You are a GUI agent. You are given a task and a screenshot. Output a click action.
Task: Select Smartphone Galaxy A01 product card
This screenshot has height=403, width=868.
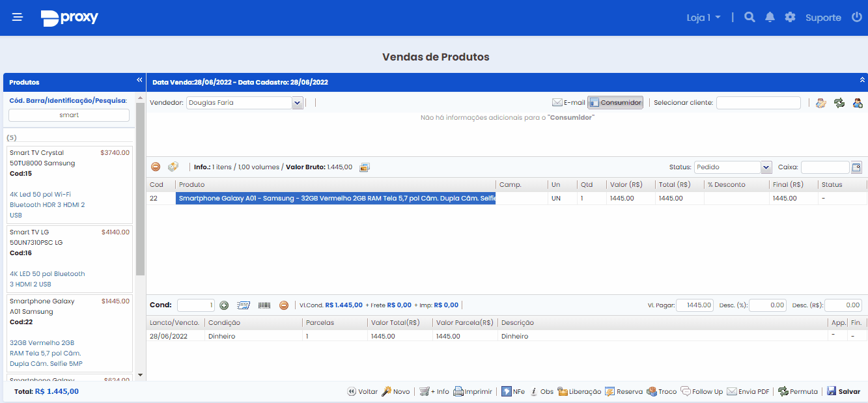[x=70, y=333]
